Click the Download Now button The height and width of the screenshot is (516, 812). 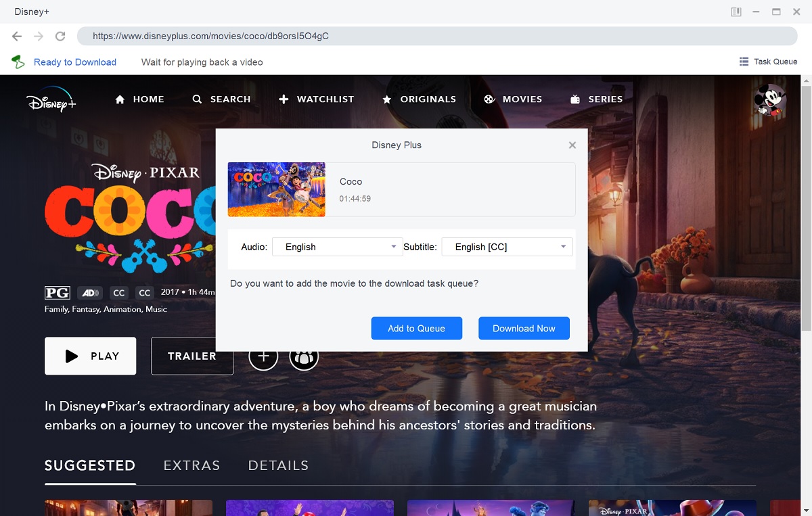pos(524,328)
